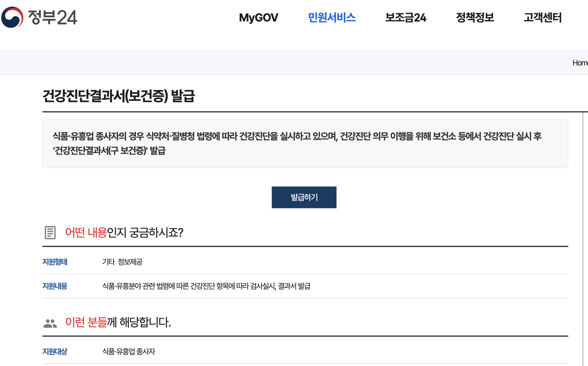Click the 건강진단결과서(보건증) 발급 page title
588x366 pixels.
click(119, 96)
